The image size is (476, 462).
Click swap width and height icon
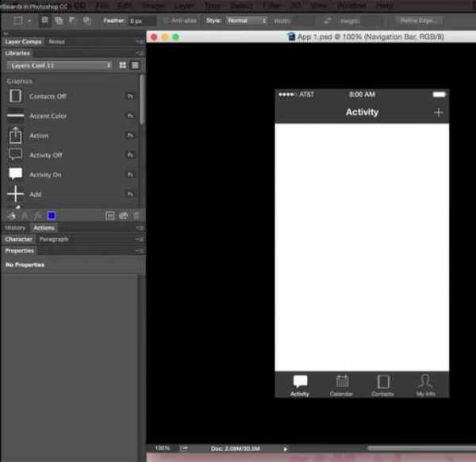click(x=327, y=21)
